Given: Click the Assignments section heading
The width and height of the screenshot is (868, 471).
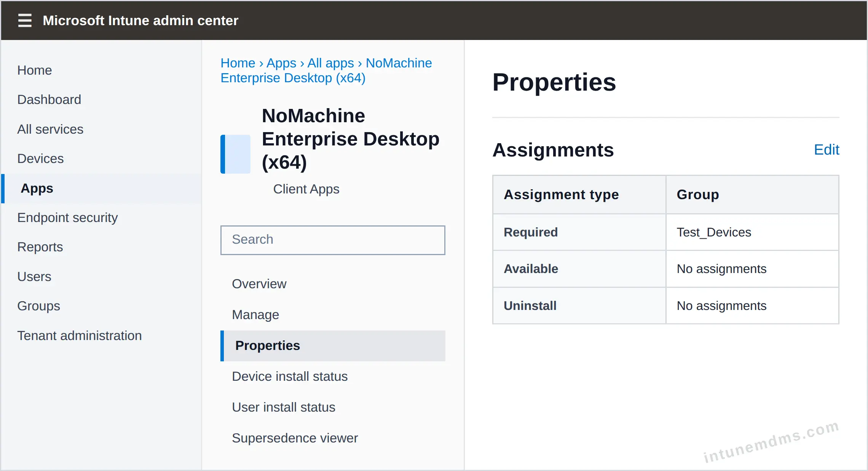Looking at the screenshot, I should pos(553,150).
